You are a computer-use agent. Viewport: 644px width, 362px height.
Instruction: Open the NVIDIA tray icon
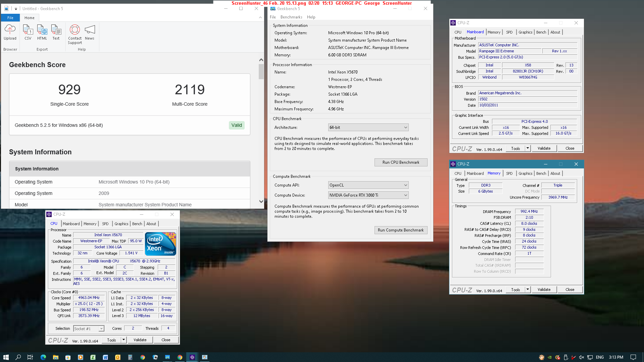click(549, 357)
